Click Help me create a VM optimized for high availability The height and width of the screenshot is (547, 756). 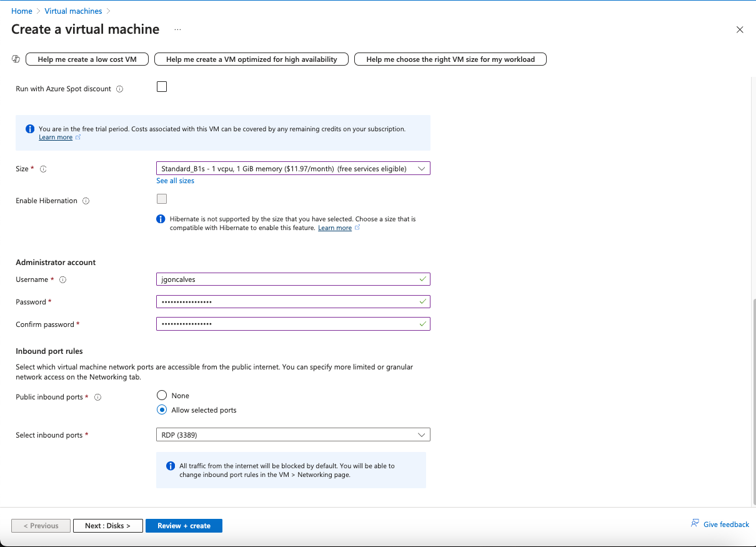click(x=252, y=59)
